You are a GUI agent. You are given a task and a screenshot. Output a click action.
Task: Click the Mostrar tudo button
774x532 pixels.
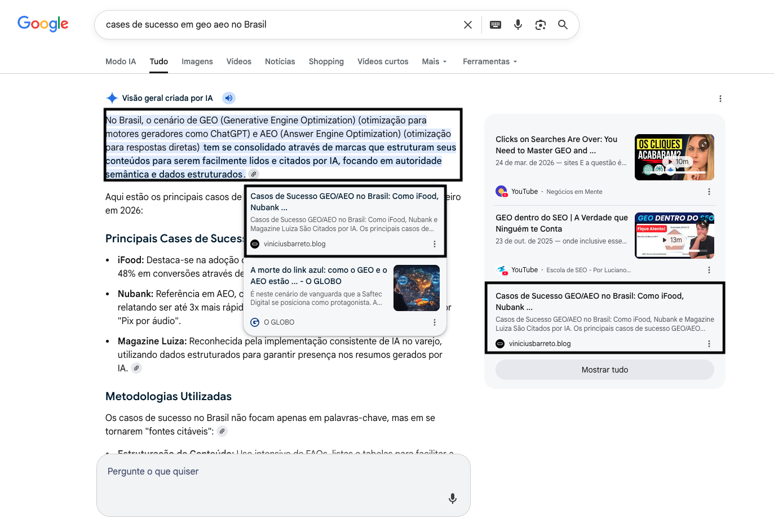(x=605, y=370)
